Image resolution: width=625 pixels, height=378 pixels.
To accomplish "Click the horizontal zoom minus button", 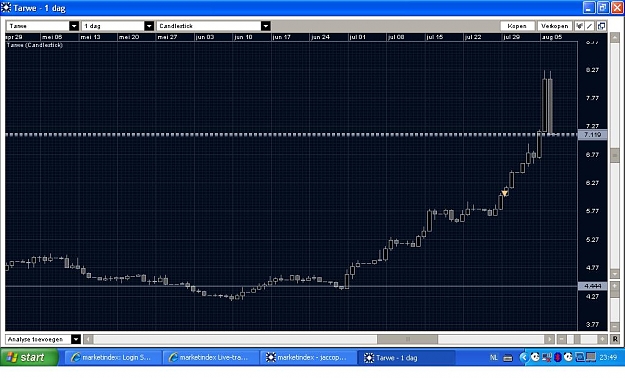I will [561, 339].
